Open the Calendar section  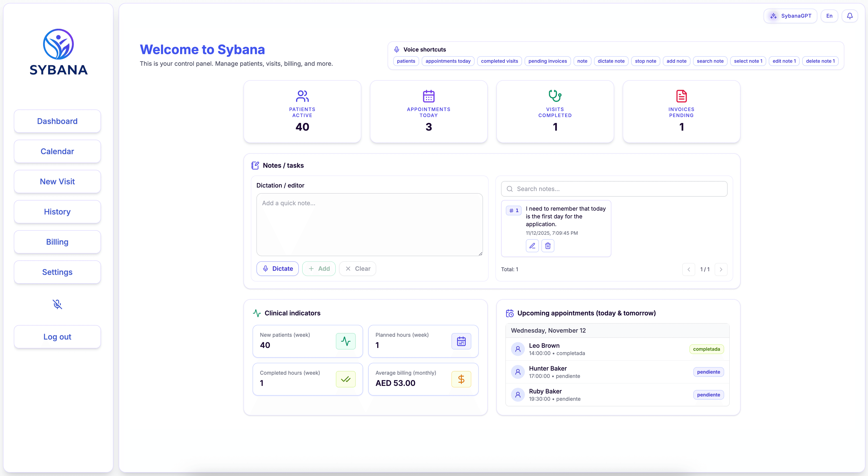(57, 151)
